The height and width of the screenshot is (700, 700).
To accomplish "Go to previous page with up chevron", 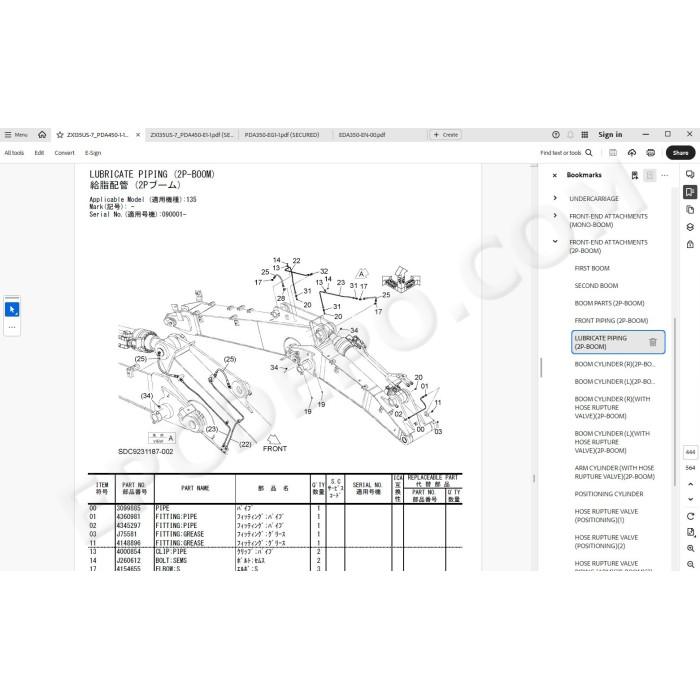I will tap(690, 484).
